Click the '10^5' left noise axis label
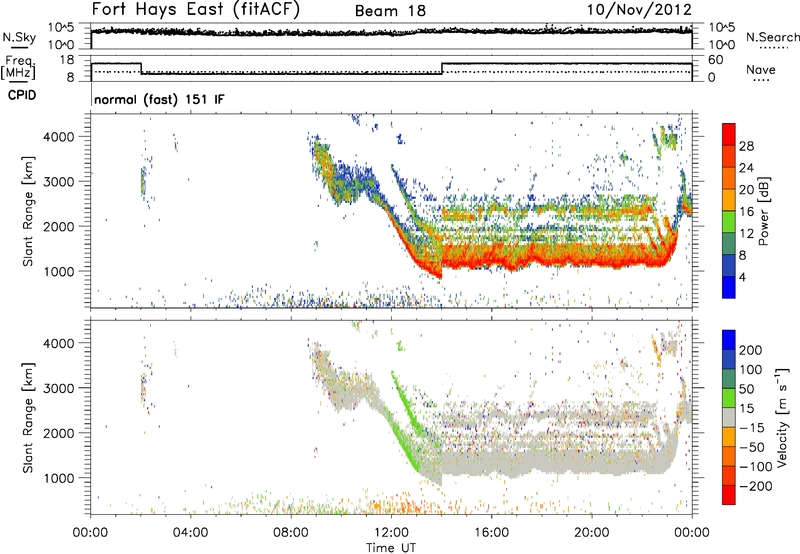800x554 pixels. [x=61, y=28]
